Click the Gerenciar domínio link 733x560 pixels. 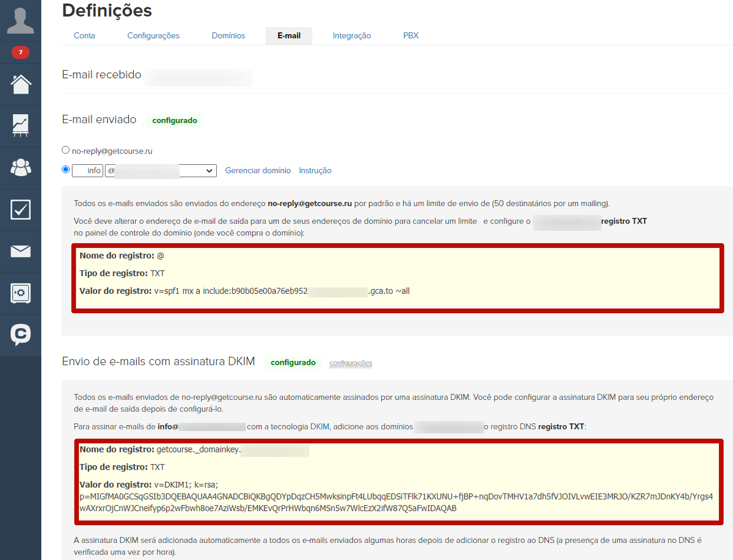258,170
